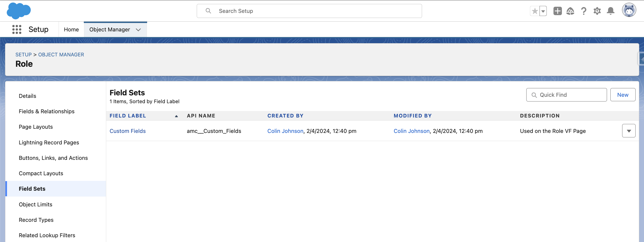This screenshot has height=242, width=644.
Task: Click the favorites star icon
Action: pos(535,11)
